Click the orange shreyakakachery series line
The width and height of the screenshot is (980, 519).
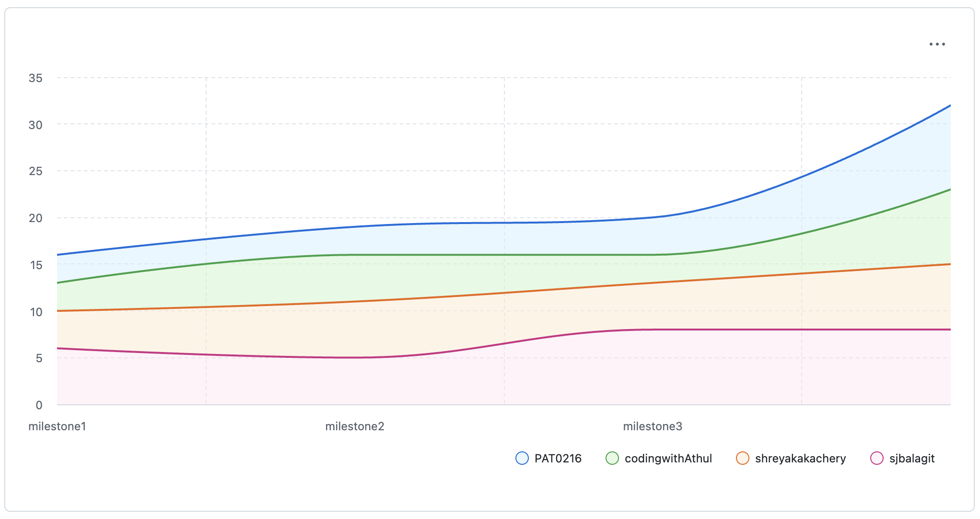coord(503,293)
